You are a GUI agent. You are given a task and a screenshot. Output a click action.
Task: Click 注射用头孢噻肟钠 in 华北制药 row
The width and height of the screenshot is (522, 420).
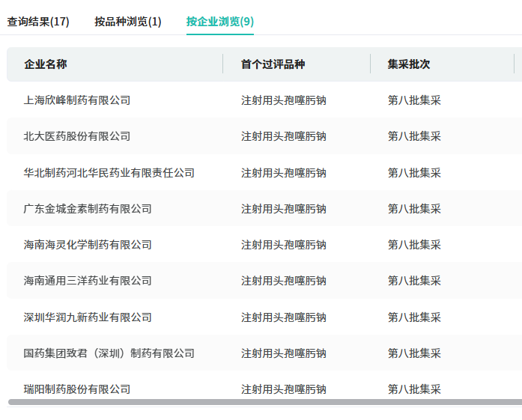(284, 173)
